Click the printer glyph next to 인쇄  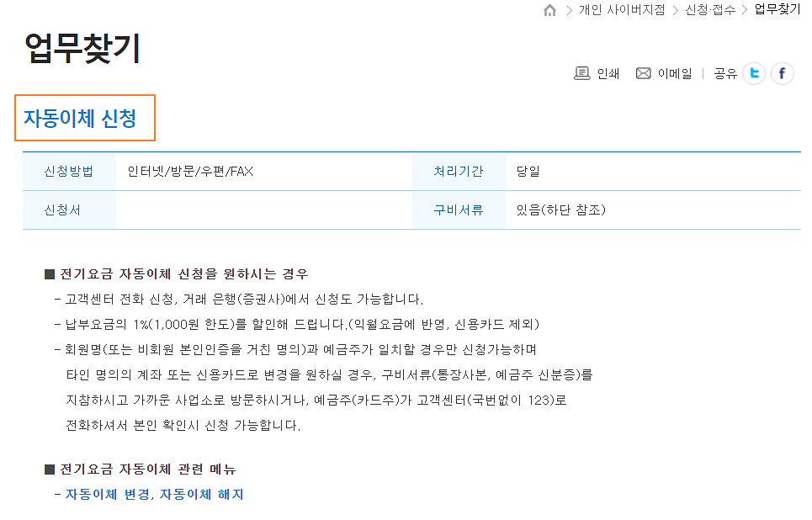581,73
